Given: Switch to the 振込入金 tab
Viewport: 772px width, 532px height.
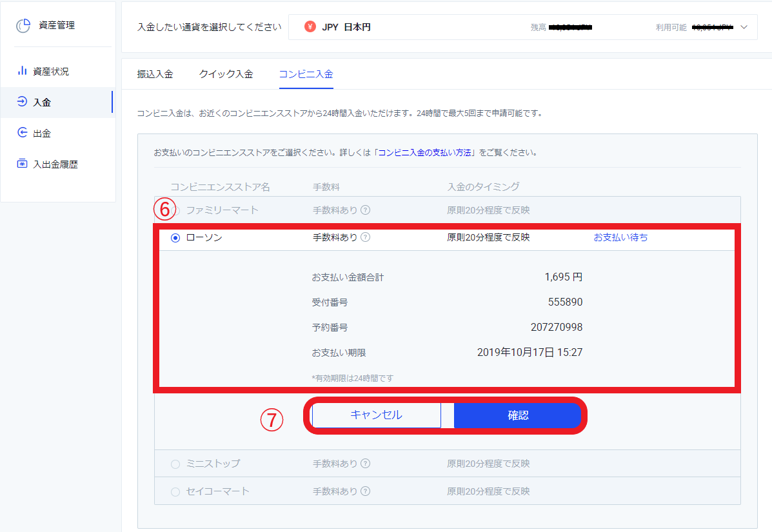Looking at the screenshot, I should pyautogui.click(x=155, y=74).
